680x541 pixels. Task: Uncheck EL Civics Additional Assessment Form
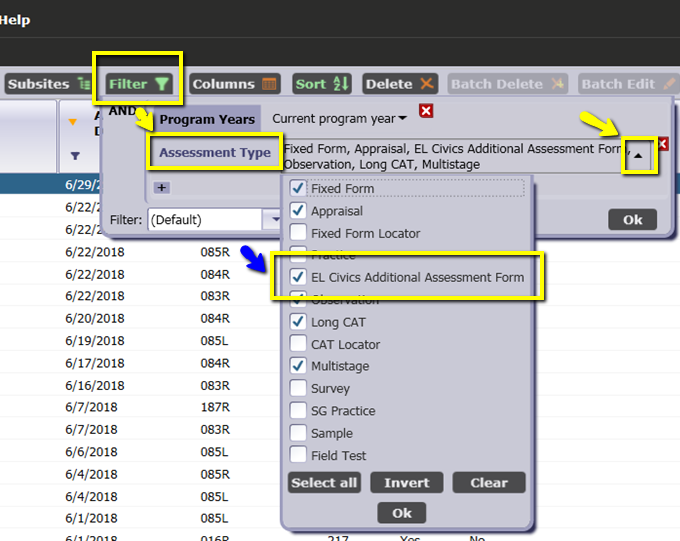298,277
